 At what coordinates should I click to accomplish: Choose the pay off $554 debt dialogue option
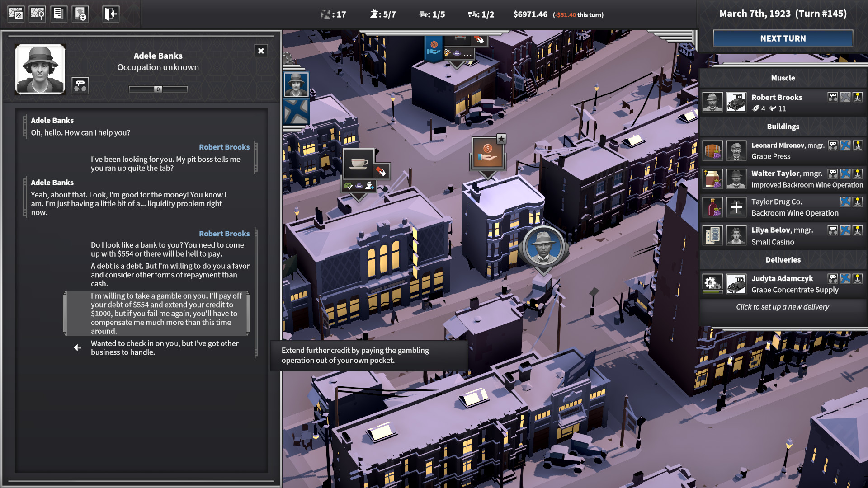click(157, 313)
